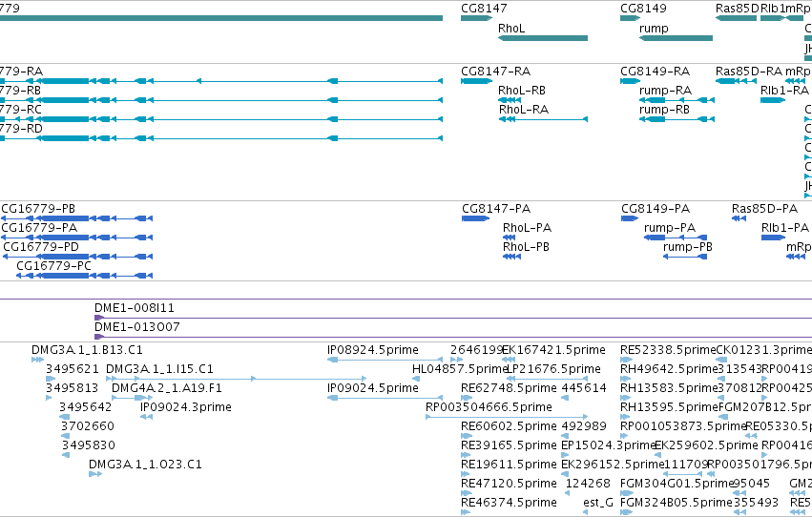This screenshot has height=517, width=812.
Task: Open transcript Rlb1-RA
Action: tap(784, 91)
